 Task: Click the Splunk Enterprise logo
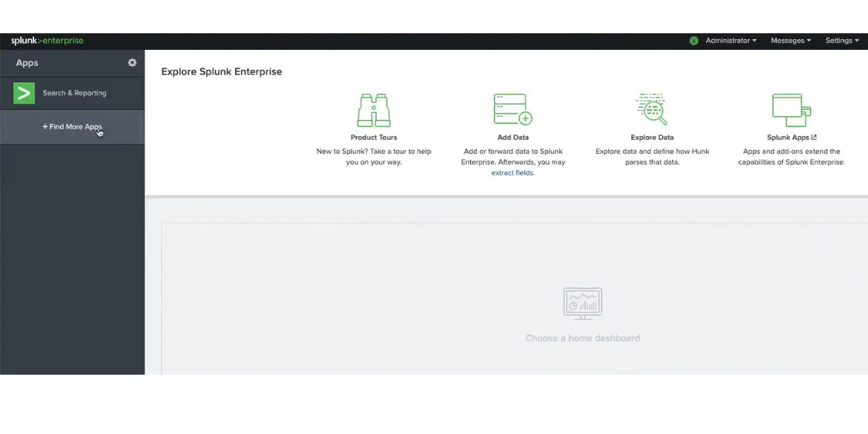tap(47, 41)
